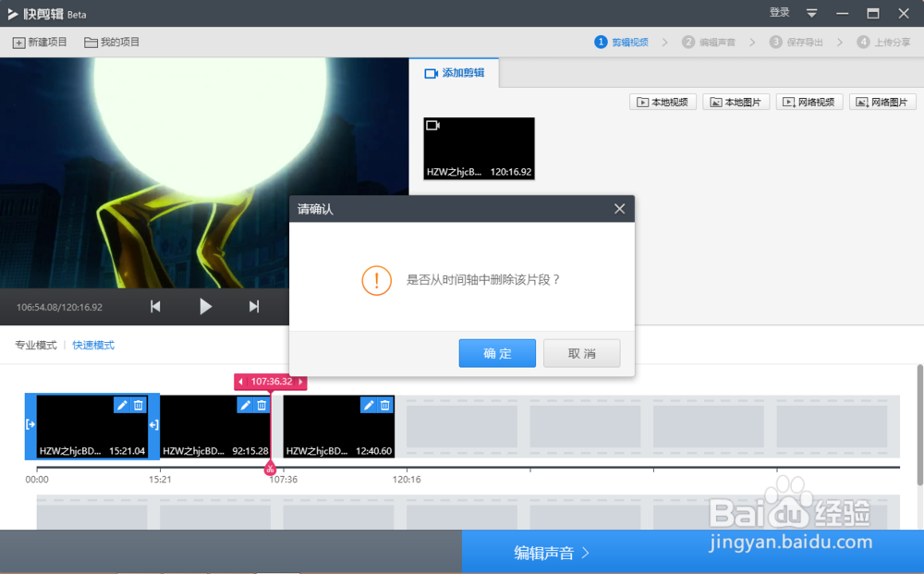Screen dimensions: 924x574
Task: Close the 请确认 dialog
Action: coord(619,209)
